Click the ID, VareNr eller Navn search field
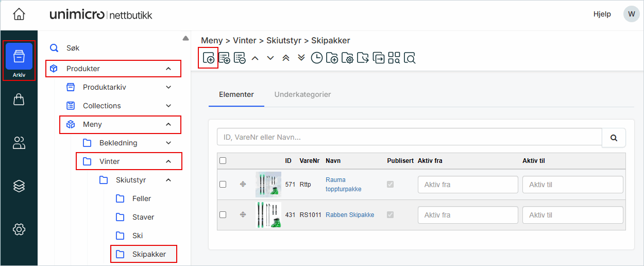The image size is (644, 266). tap(409, 138)
